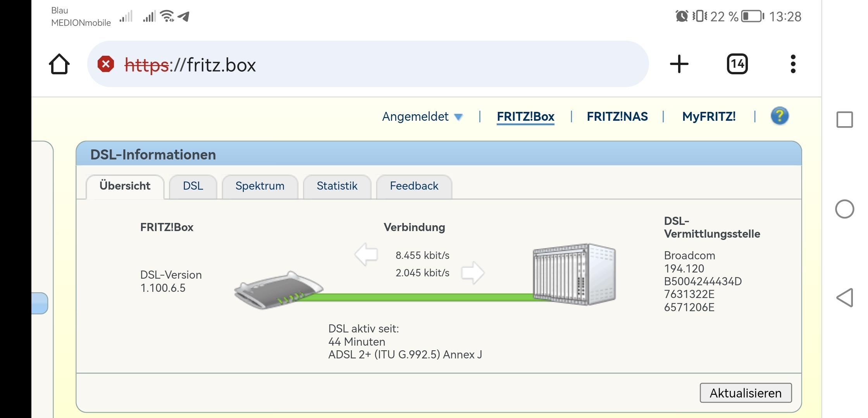
Task: Click the blue help question mark icon
Action: (x=779, y=116)
